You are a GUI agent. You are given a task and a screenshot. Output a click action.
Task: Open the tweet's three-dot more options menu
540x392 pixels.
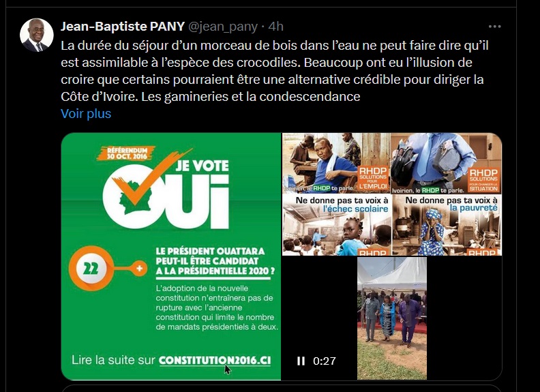click(494, 27)
